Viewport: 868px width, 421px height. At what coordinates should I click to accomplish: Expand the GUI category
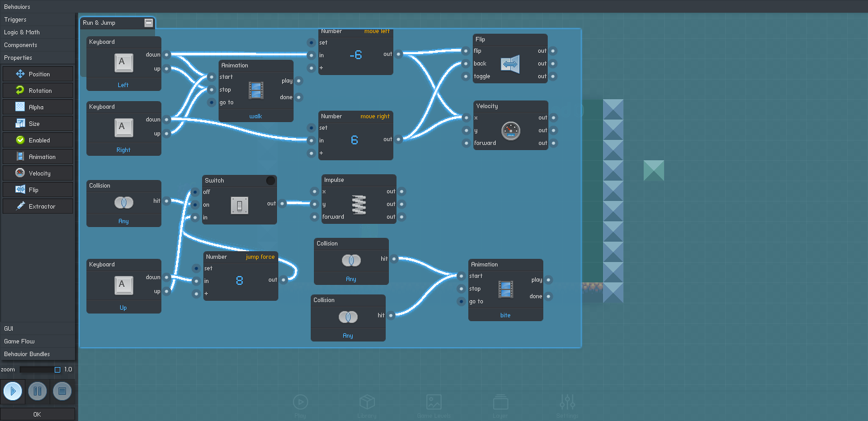38,329
